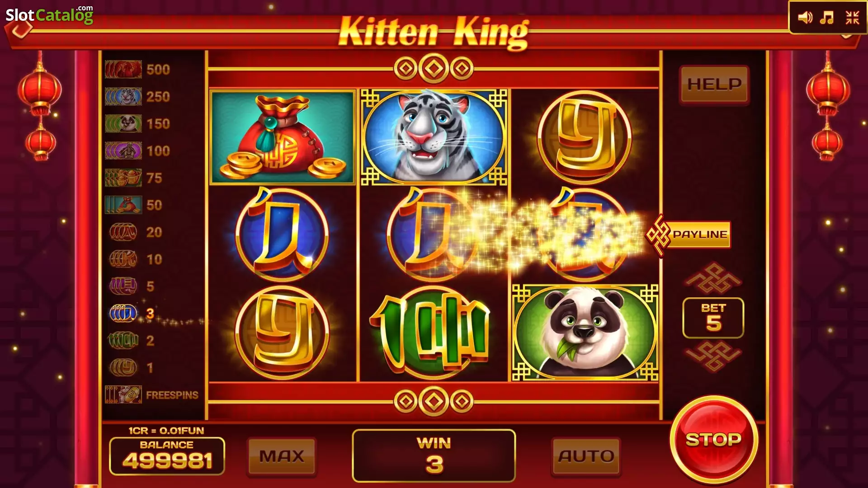Open the HELP panel
868x488 pixels.
point(714,84)
